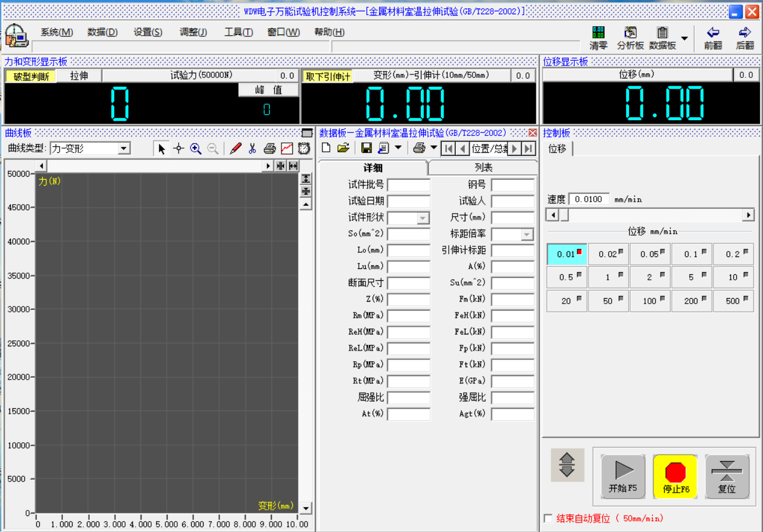Click the scissors cut tool in curve panel
Viewport: 763px width, 532px height.
252,149
